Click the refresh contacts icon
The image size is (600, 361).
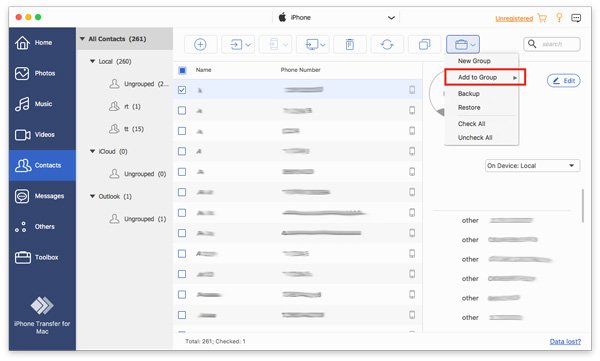click(387, 44)
